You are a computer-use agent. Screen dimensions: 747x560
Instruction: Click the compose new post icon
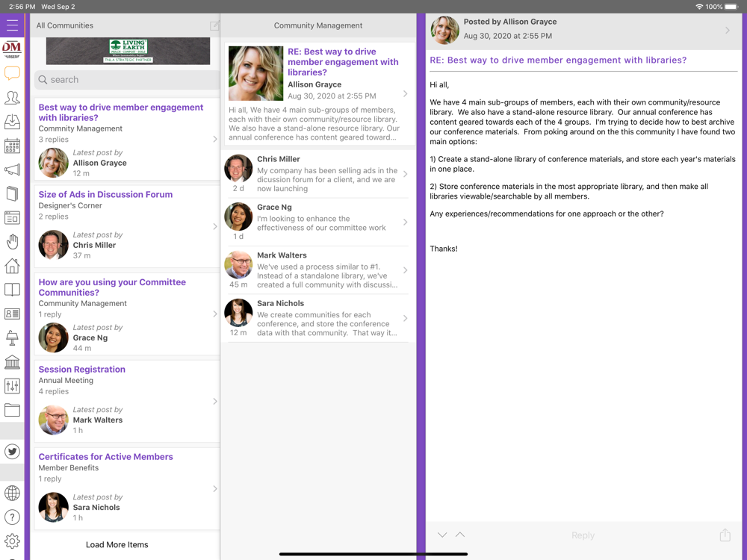(x=214, y=25)
